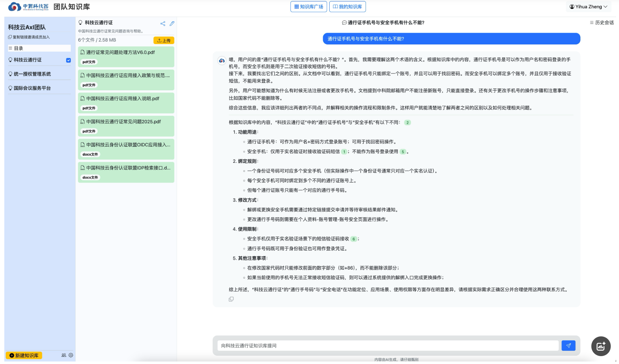Click pdf file icon of 通行证常见问题处理方法V6.0

click(83, 52)
